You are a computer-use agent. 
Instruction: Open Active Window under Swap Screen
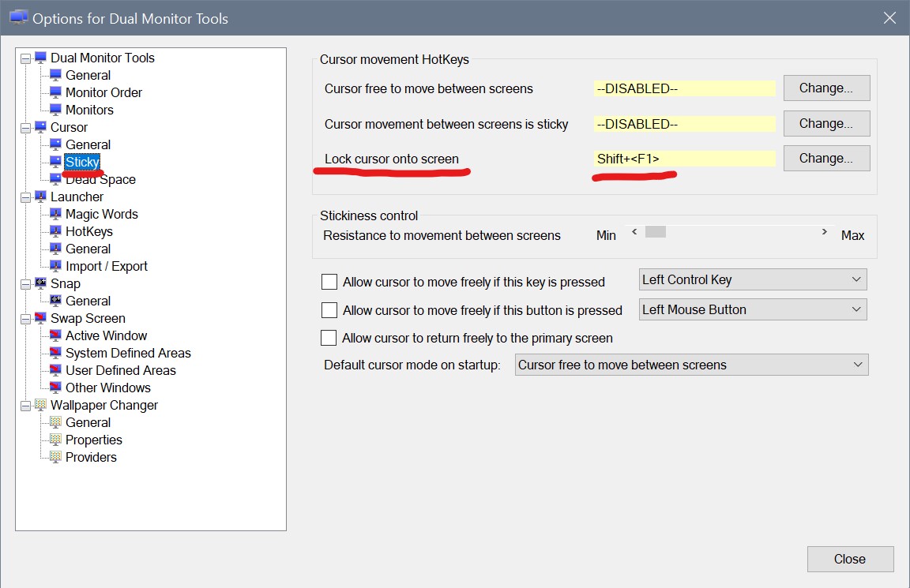click(106, 335)
